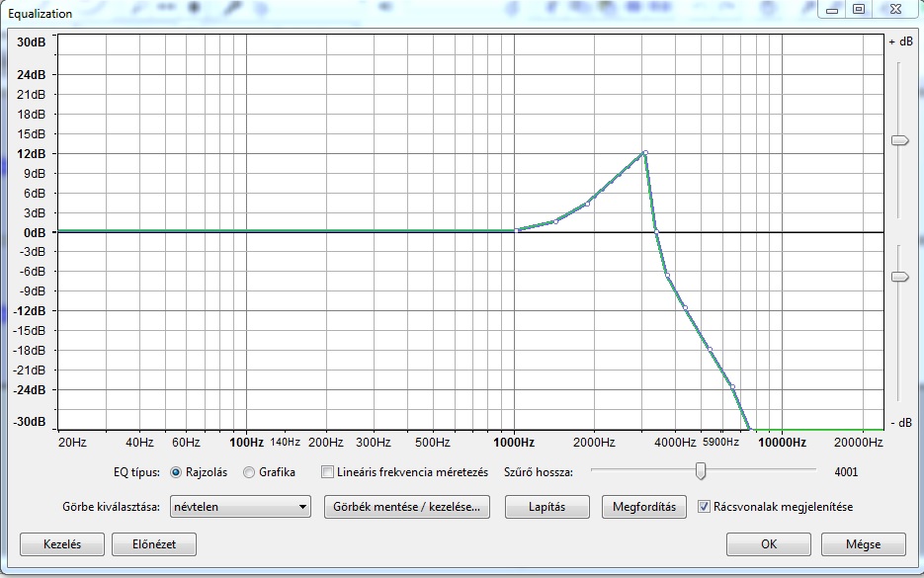
Task: Confirm with the OK button
Action: pyautogui.click(x=768, y=544)
